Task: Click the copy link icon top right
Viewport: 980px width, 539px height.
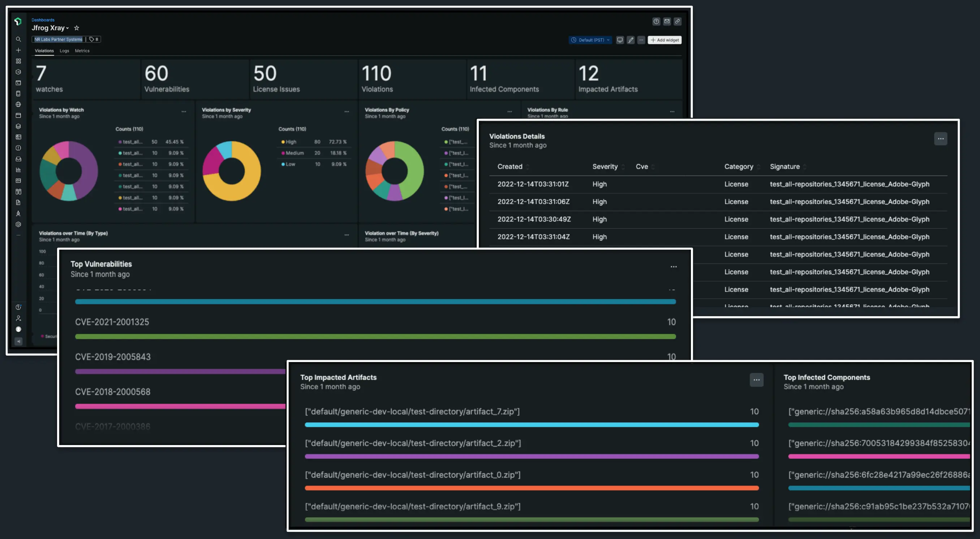Action: point(678,22)
